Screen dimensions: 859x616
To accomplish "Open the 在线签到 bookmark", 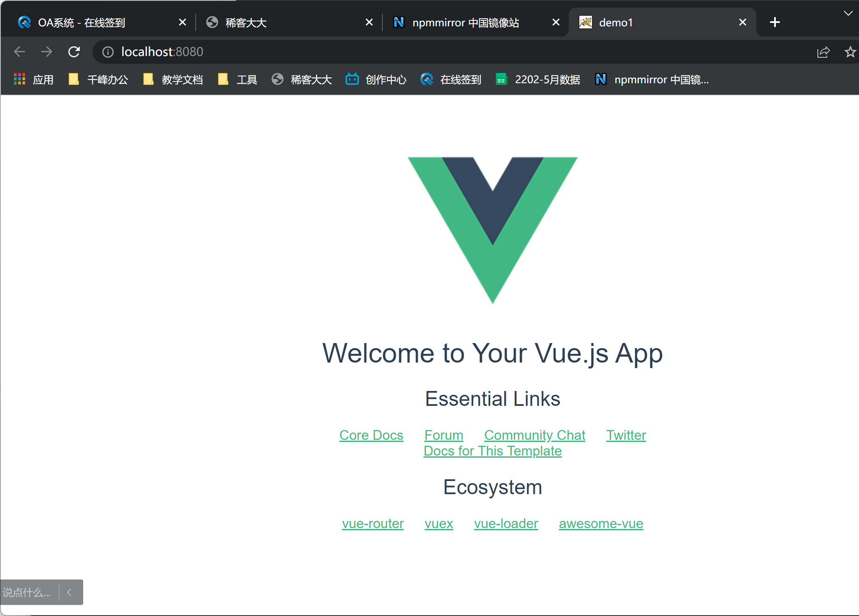I will point(451,79).
